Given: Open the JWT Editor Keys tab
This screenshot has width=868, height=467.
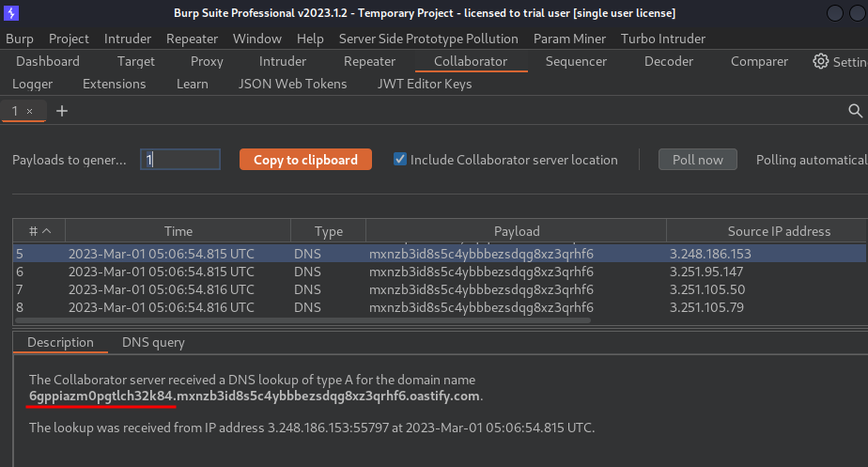Looking at the screenshot, I should click(425, 85).
